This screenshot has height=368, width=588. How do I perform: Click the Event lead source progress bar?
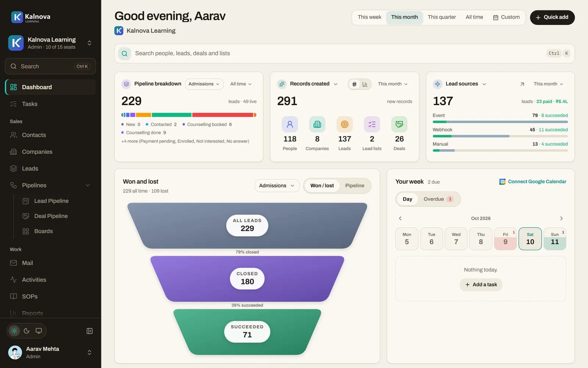click(x=500, y=122)
